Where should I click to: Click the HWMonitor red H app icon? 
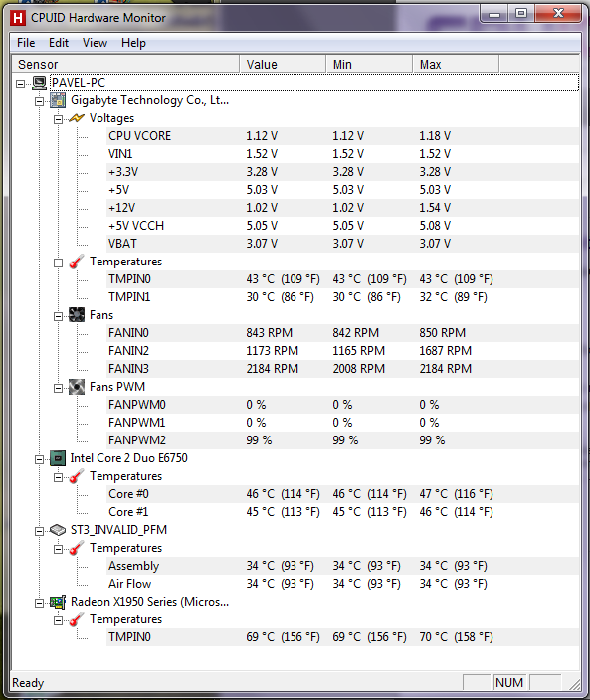click(x=18, y=18)
